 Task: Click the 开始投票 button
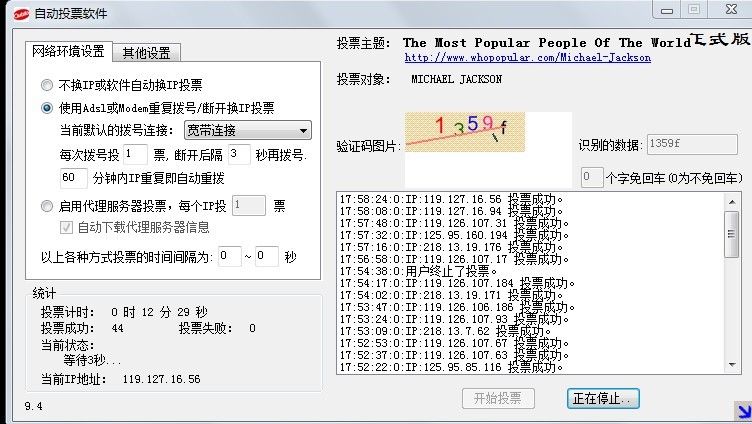pyautogui.click(x=498, y=398)
